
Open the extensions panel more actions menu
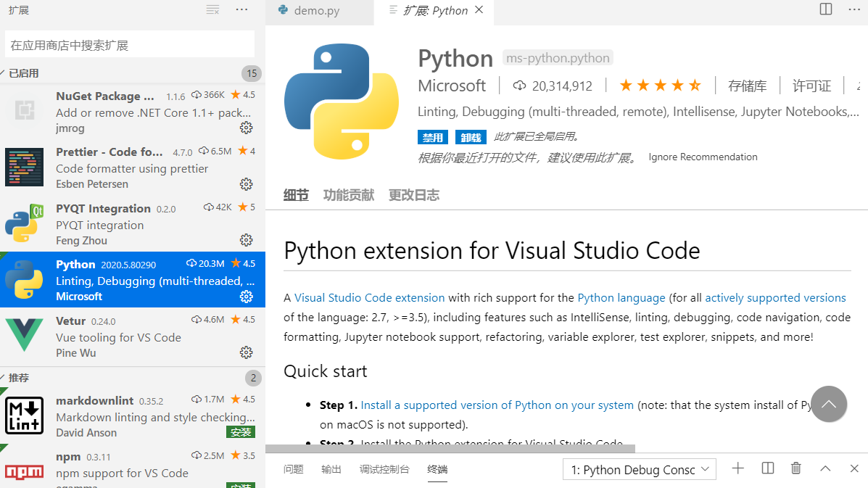pyautogui.click(x=242, y=10)
